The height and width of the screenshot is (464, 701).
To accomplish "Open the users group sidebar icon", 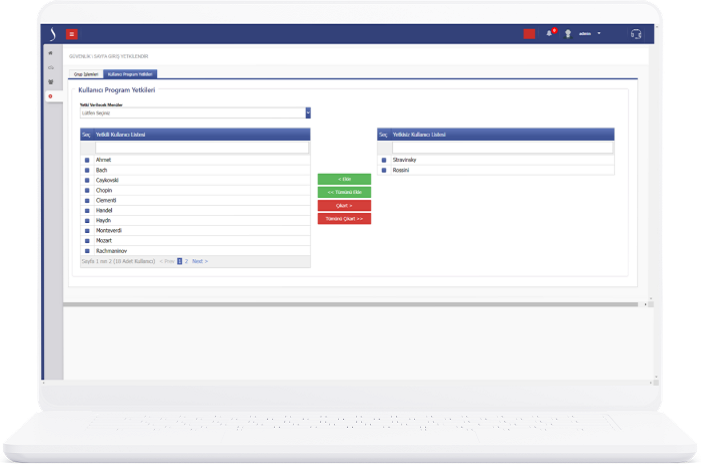I will click(x=51, y=82).
